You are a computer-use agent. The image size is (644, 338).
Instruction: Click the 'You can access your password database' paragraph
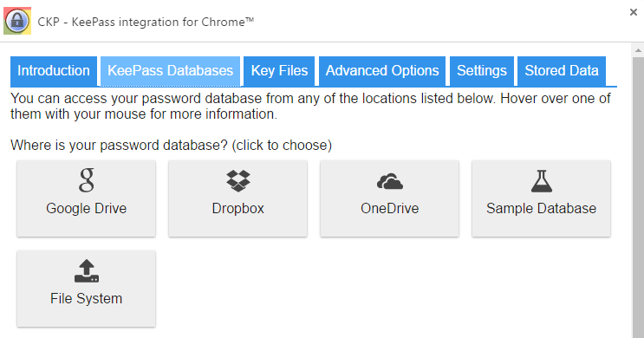pyautogui.click(x=310, y=106)
